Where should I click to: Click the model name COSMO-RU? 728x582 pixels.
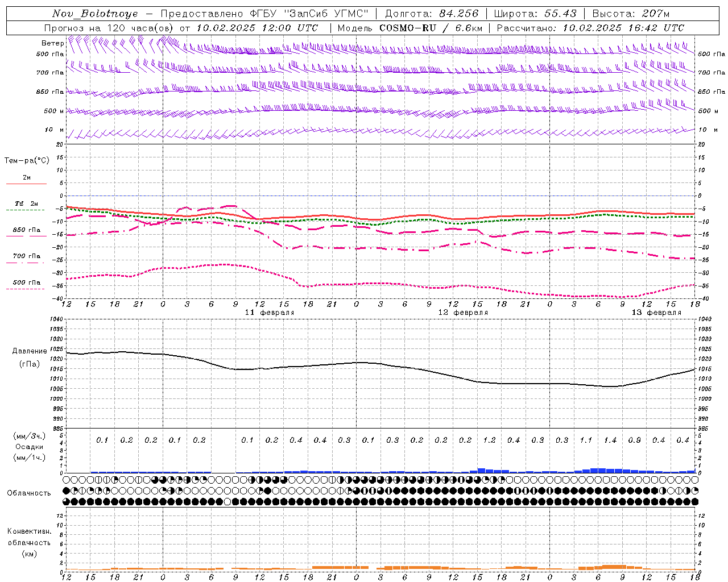tap(408, 27)
